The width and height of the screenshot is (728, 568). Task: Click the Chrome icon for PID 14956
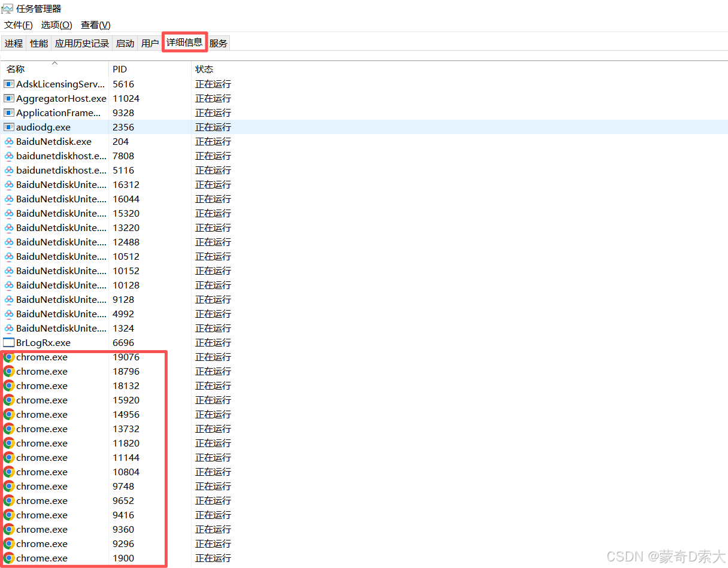click(x=9, y=414)
